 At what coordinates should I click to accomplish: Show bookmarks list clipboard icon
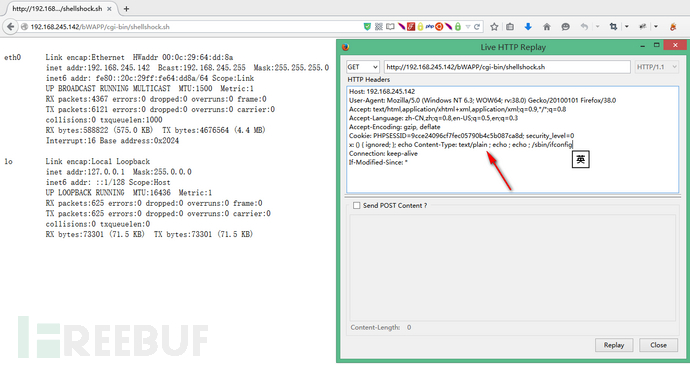coord(510,27)
